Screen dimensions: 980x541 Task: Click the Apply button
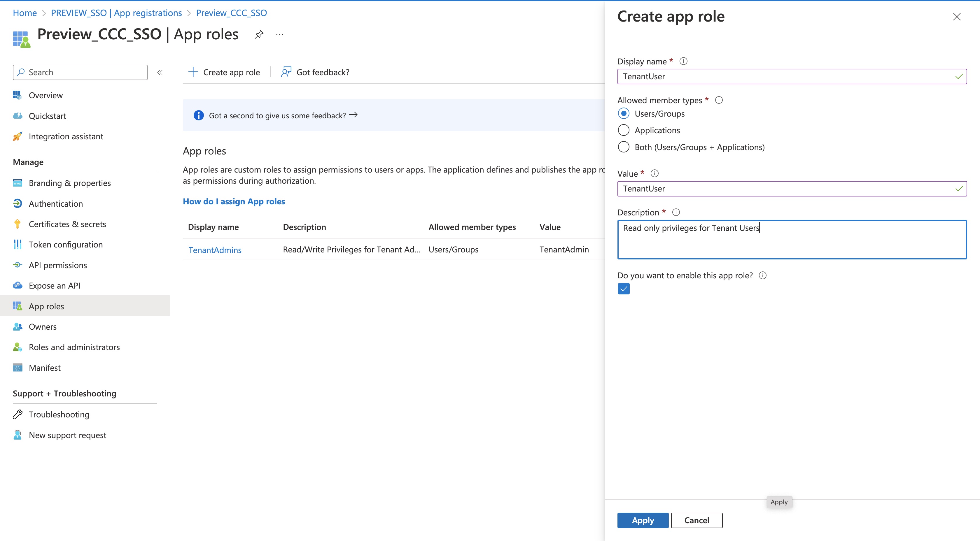[643, 520]
